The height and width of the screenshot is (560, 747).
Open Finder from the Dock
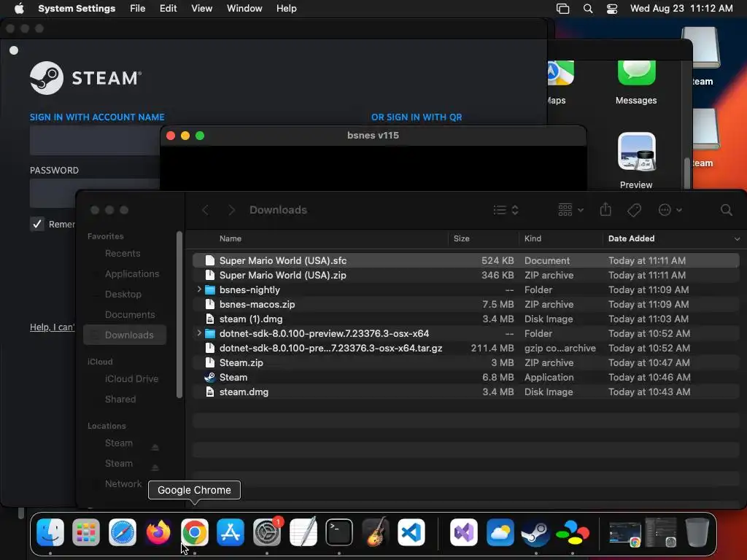click(x=50, y=532)
